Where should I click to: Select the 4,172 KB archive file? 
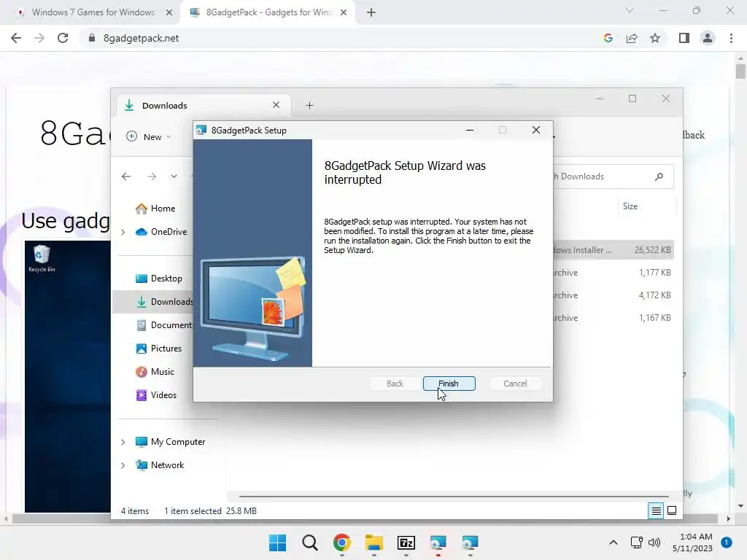click(x=614, y=295)
